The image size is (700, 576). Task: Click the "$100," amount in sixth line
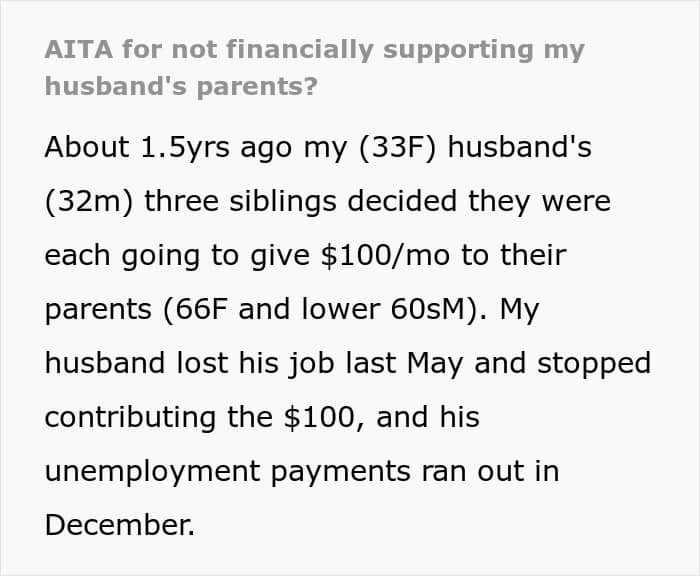325,417
